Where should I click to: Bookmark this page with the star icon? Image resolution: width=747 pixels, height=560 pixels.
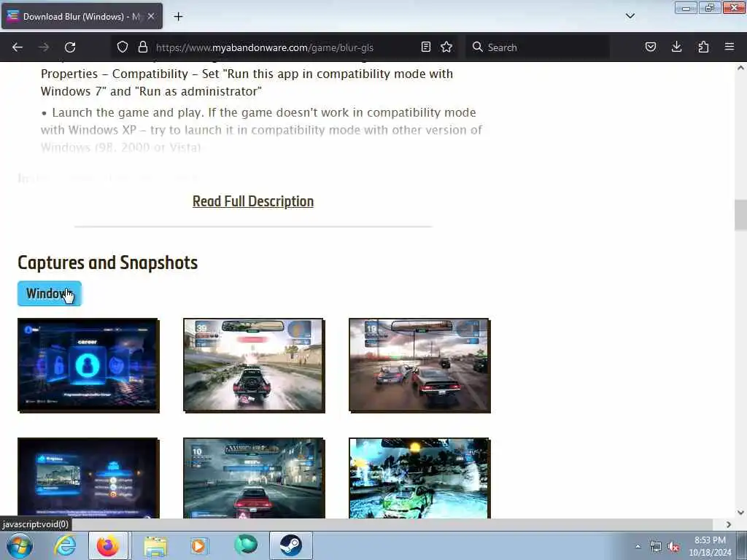(x=446, y=47)
